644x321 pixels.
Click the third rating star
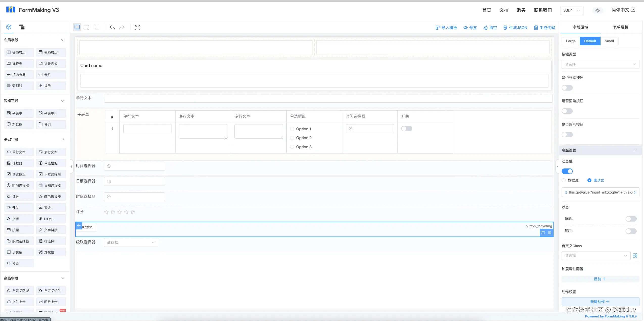tap(120, 212)
